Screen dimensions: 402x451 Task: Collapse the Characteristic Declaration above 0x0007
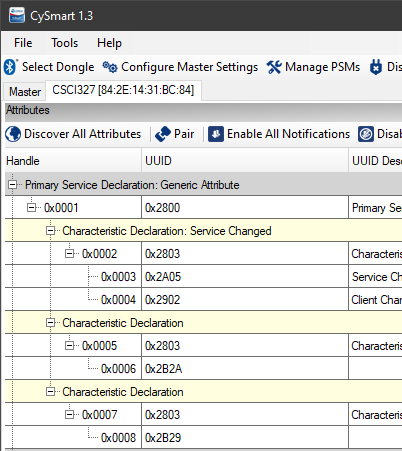(50, 392)
